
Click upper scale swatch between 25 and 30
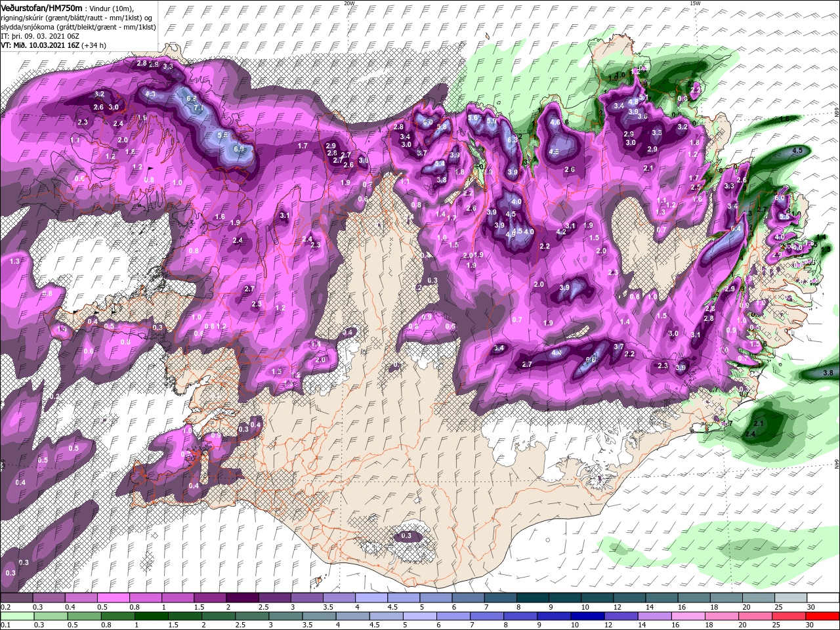click(791, 598)
